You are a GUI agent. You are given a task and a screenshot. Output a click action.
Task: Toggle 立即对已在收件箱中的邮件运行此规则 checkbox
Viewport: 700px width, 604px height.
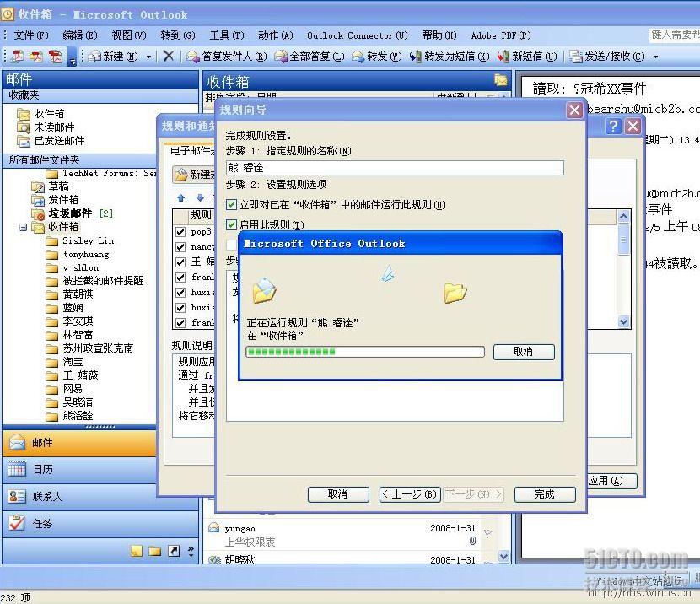click(231, 205)
